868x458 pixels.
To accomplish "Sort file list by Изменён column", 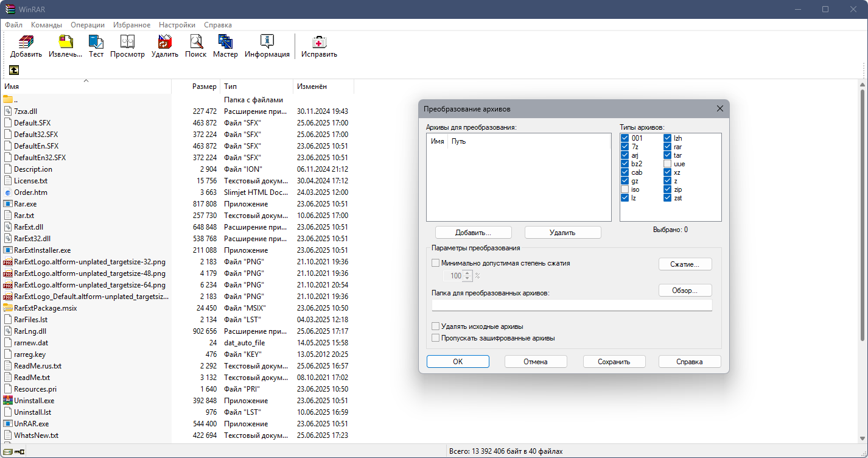I will point(323,86).
